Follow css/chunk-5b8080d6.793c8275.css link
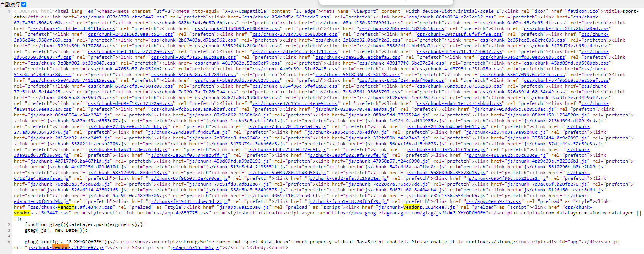Image resolution: width=644 pixels, height=254 pixels. tap(237, 80)
